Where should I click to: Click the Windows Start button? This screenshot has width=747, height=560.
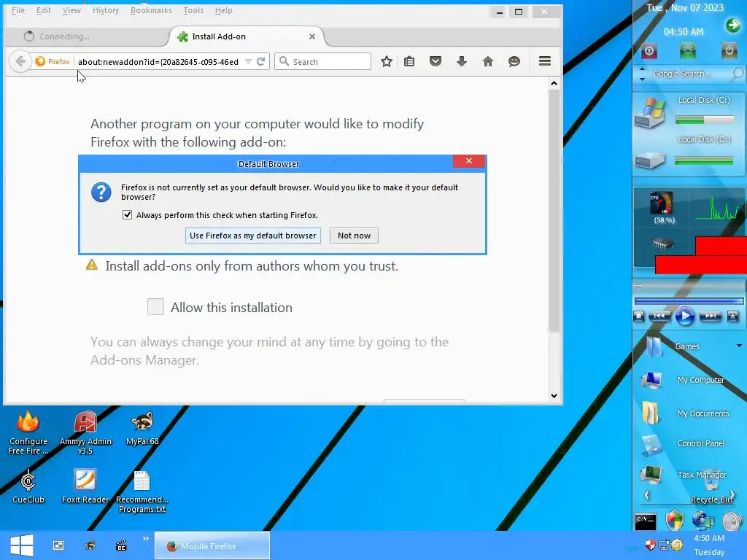pyautogui.click(x=21, y=545)
